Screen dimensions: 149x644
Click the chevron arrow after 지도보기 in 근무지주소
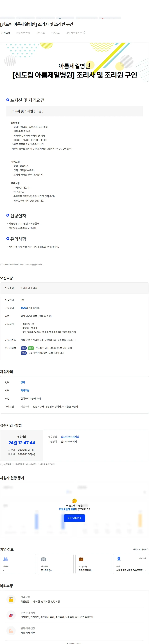[x=76, y=340]
